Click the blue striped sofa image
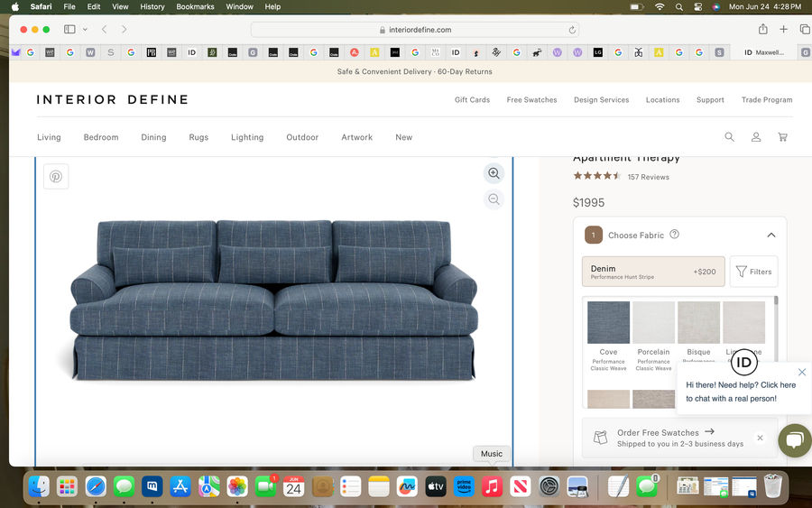The width and height of the screenshot is (812, 508). 273,300
